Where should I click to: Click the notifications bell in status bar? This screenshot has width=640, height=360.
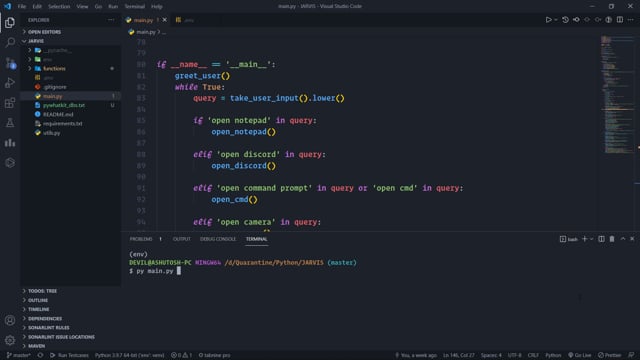[631, 355]
